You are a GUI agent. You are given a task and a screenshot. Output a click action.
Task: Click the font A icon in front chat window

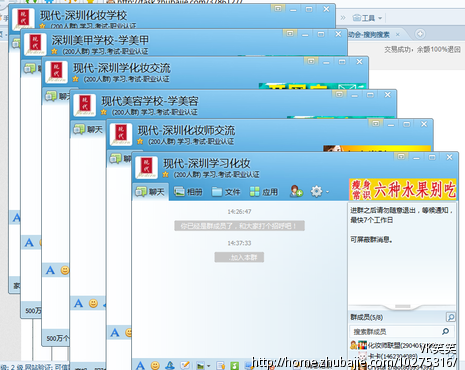coord(141,365)
